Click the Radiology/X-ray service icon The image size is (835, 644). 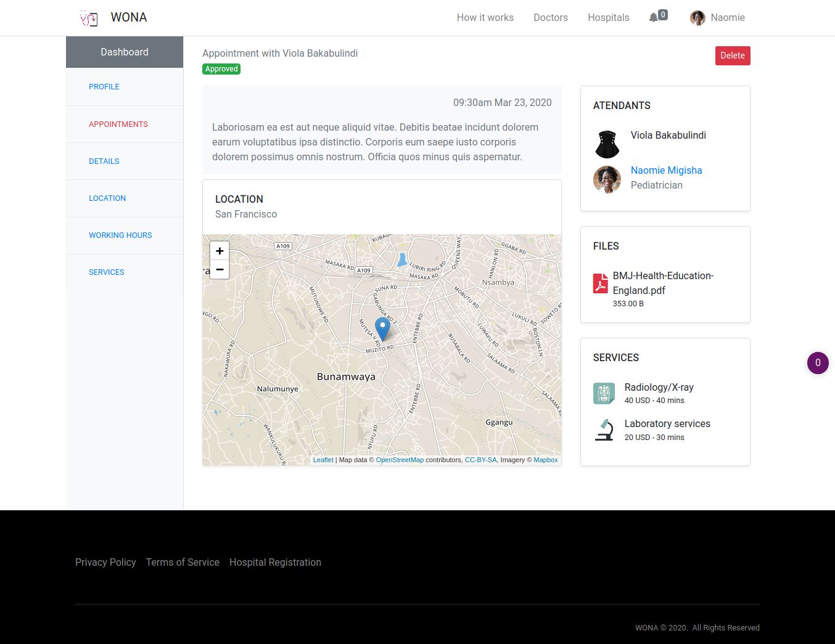click(604, 393)
